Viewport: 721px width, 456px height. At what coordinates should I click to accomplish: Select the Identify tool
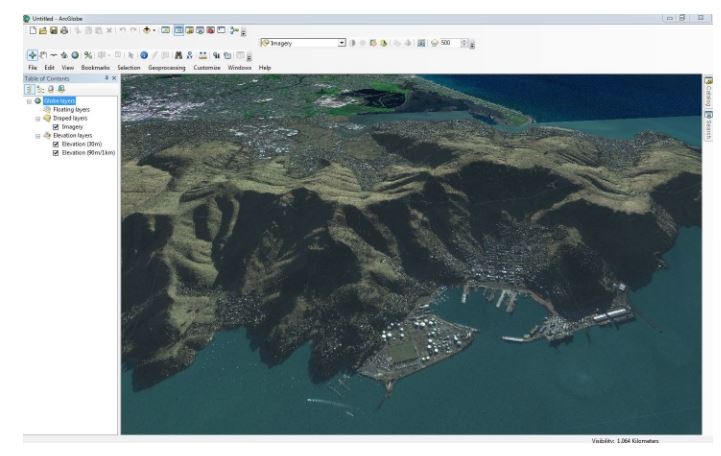144,55
